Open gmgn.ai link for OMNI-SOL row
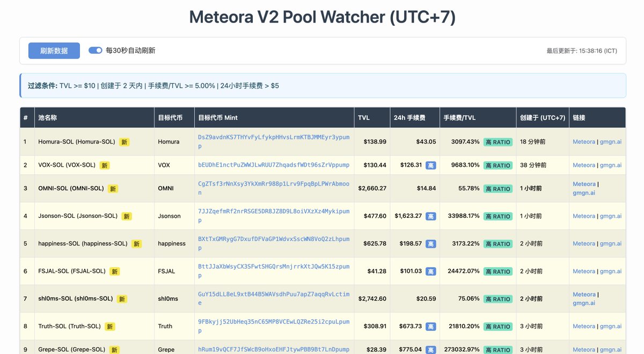This screenshot has width=644, height=354. (x=584, y=193)
